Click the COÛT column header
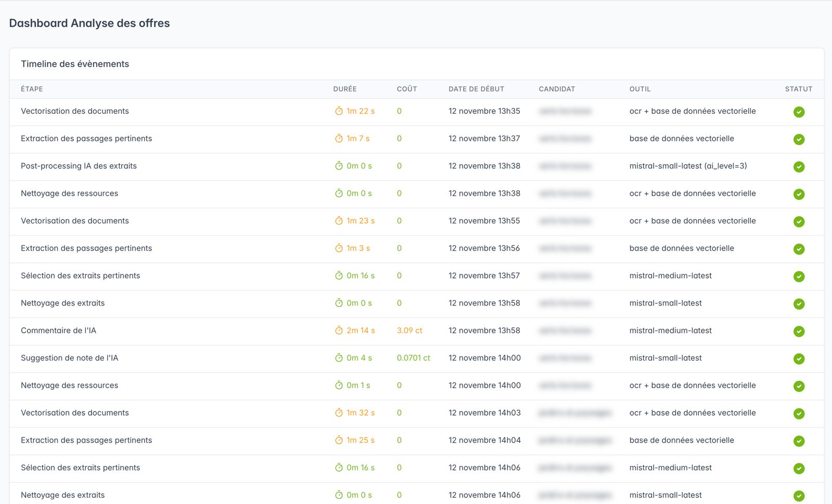 407,89
